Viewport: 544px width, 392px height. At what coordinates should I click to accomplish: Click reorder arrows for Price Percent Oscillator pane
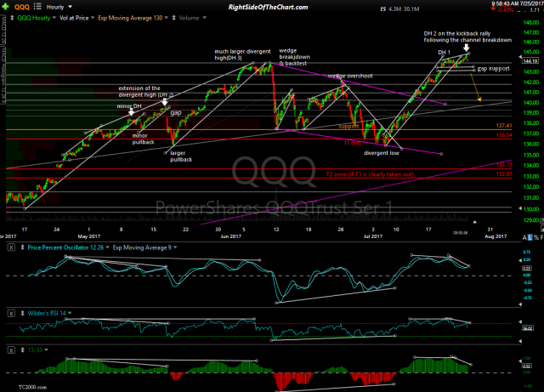pyautogui.click(x=23, y=247)
